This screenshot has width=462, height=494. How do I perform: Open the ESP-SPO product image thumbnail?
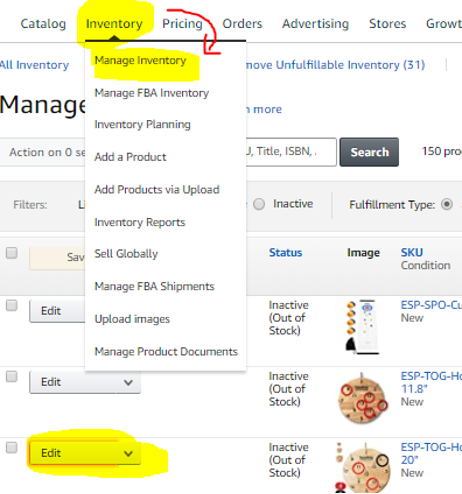click(362, 327)
